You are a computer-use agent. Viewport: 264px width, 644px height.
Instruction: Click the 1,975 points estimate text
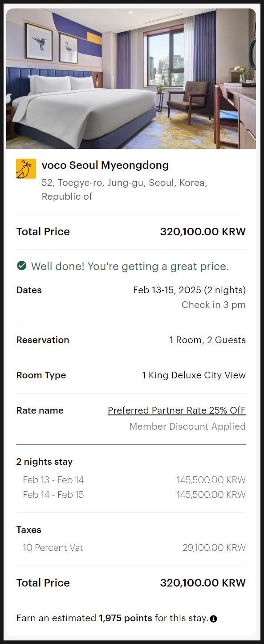(126, 619)
